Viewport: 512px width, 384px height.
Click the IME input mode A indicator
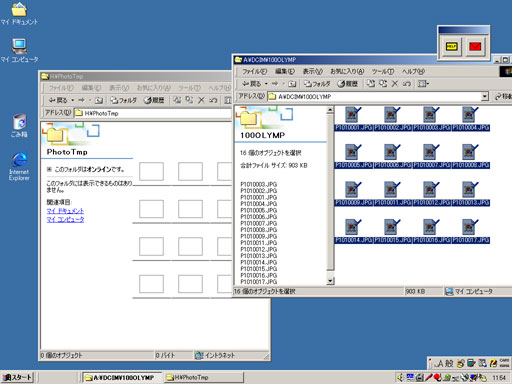(440, 363)
